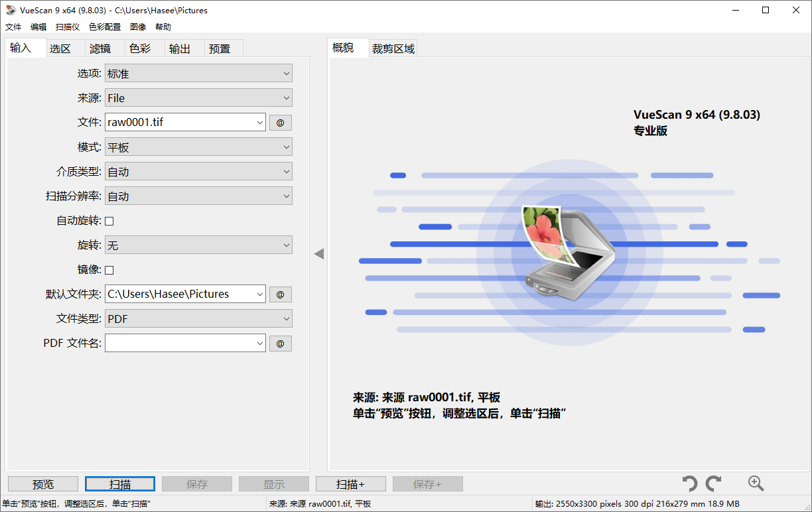812x512 pixels.
Task: Click the VueScan icon in title bar
Action: tap(11, 10)
